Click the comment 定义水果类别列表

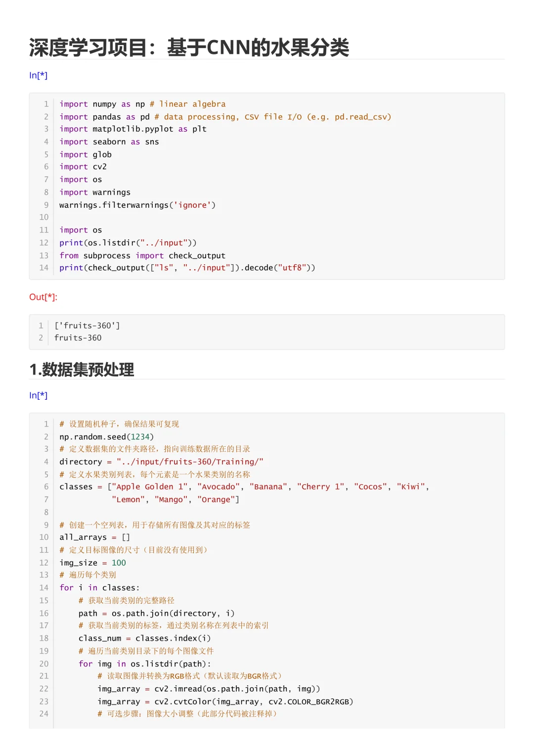click(155, 474)
